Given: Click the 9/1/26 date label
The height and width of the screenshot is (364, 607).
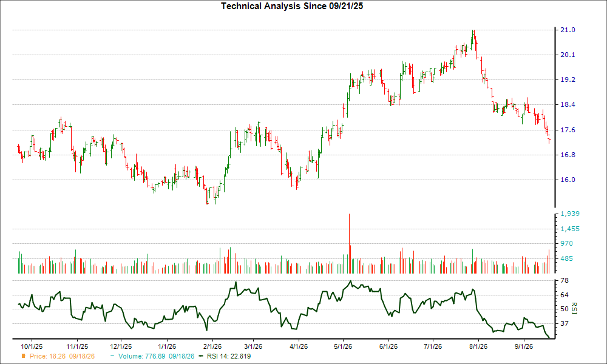Looking at the screenshot, I should click(524, 346).
